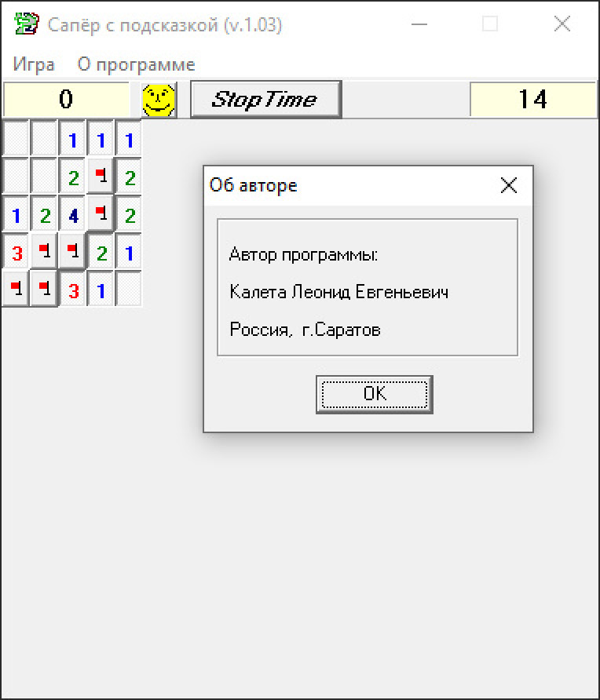Close the Сапёр с подсказкой window

[x=562, y=24]
